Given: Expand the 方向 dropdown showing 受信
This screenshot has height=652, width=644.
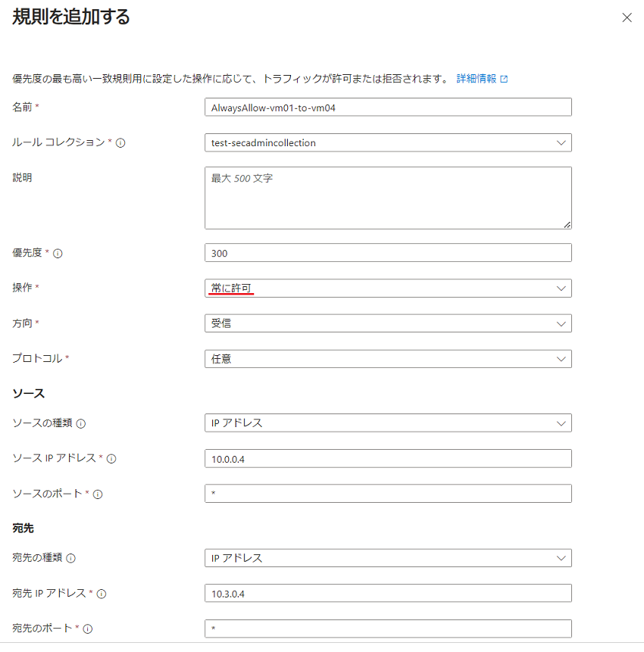Looking at the screenshot, I should 388,323.
